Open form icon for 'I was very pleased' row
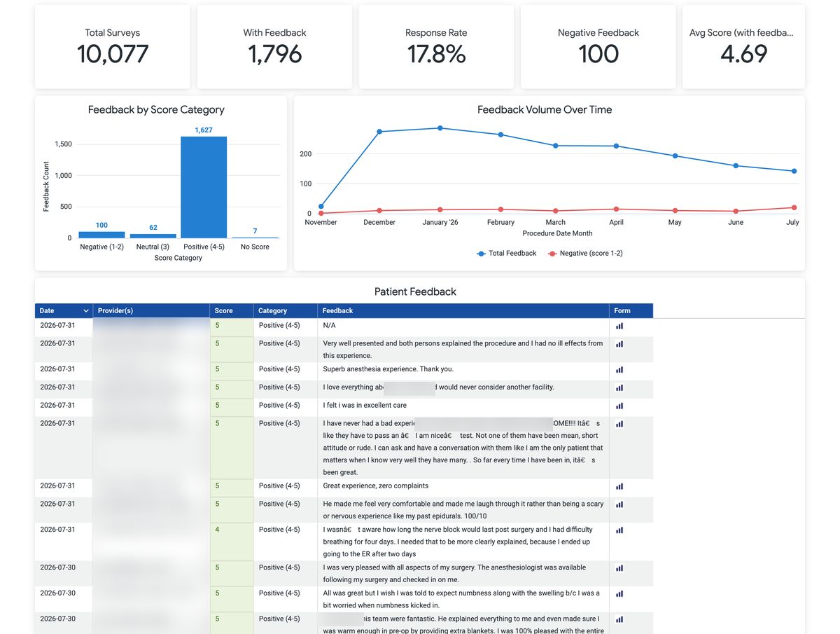 (619, 568)
